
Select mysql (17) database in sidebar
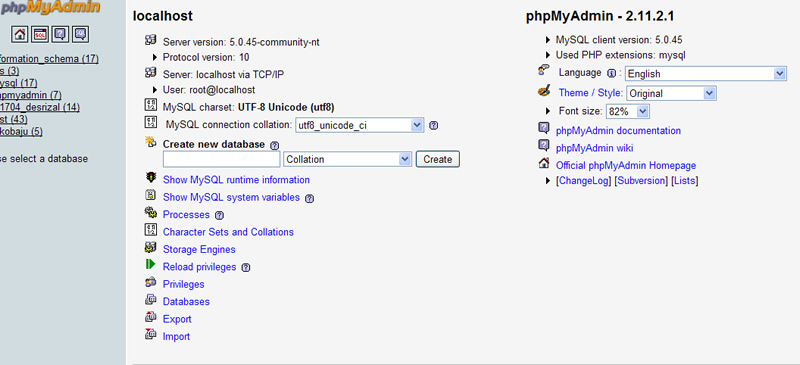(x=18, y=83)
